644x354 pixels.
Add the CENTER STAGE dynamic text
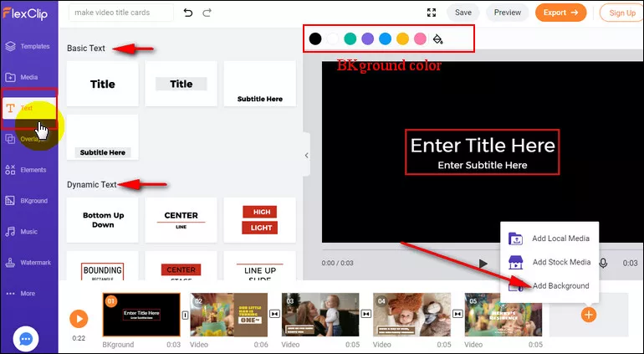point(181,266)
